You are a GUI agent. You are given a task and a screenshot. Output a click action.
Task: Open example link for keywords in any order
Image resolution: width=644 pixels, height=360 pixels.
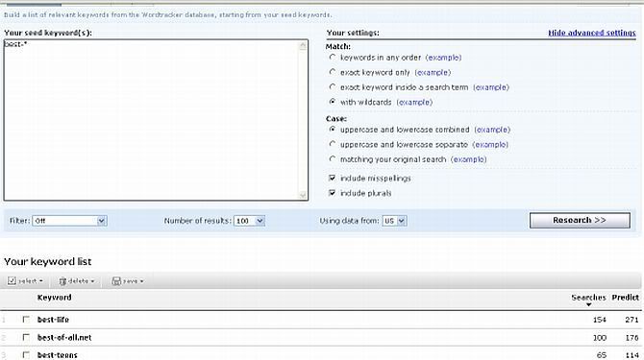click(x=443, y=58)
